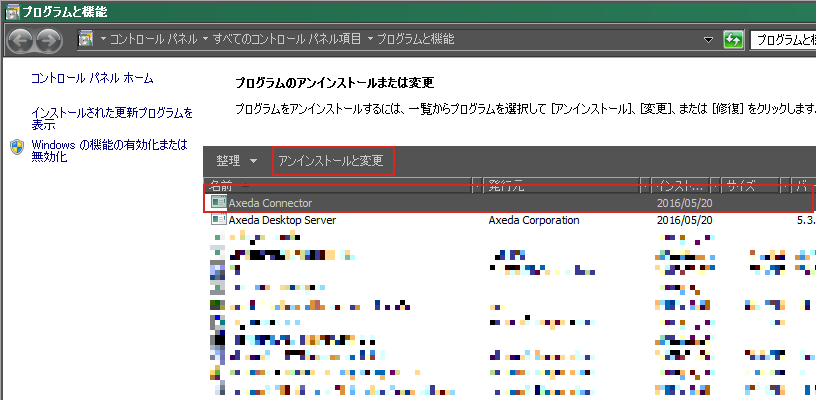This screenshot has width=816, height=400.
Task: Open インストールされた更新プログラムを表示 link
Action: 112,119
